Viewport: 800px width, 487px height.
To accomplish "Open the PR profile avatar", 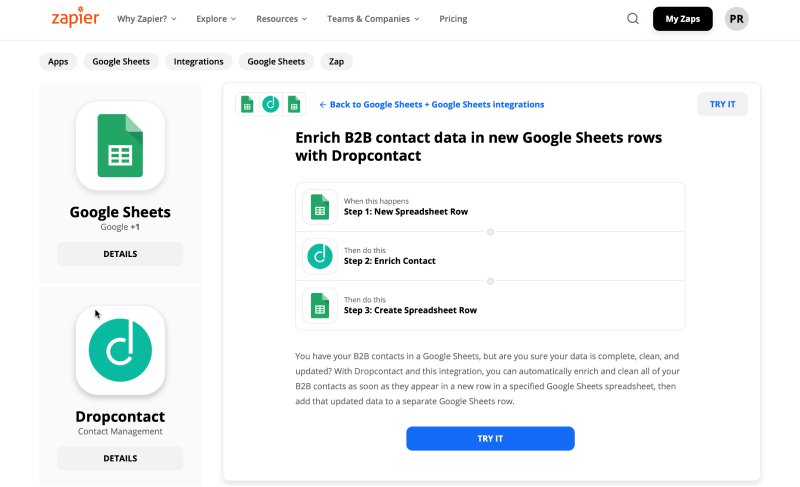I will click(736, 19).
